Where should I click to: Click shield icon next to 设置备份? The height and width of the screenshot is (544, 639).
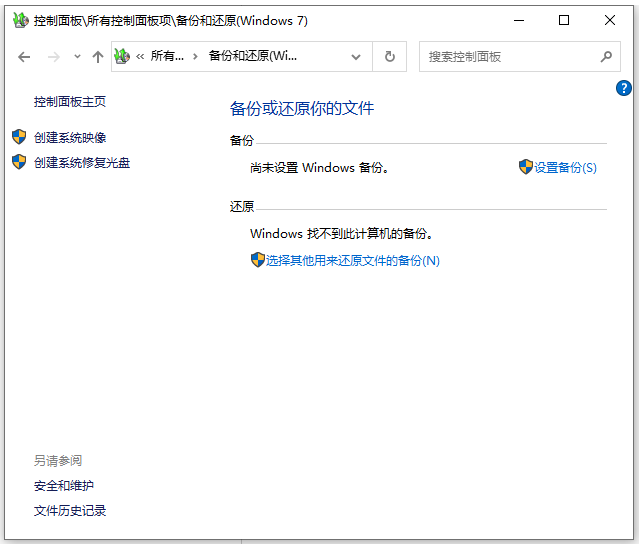click(x=526, y=167)
